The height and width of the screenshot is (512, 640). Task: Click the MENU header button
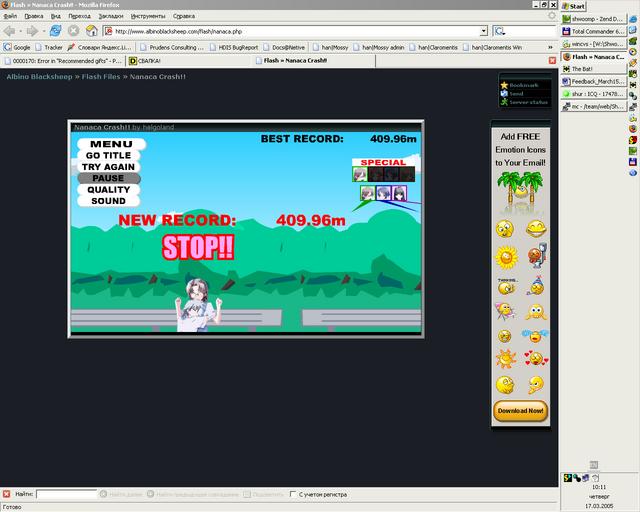[111, 144]
